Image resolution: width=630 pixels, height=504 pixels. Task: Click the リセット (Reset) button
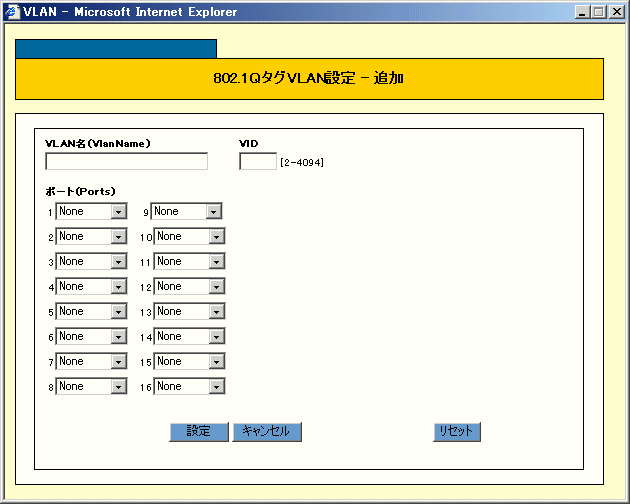[x=458, y=432]
